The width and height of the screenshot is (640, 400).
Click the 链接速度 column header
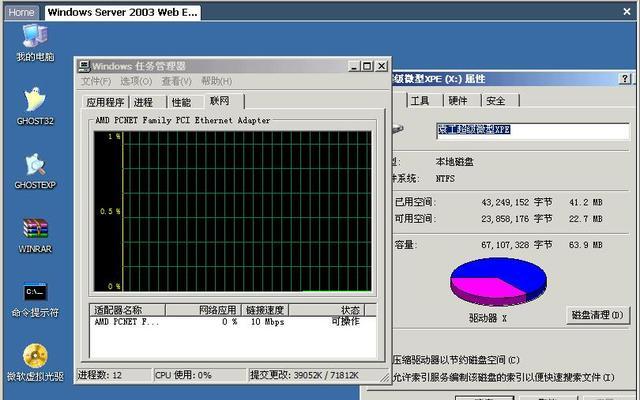(265, 310)
